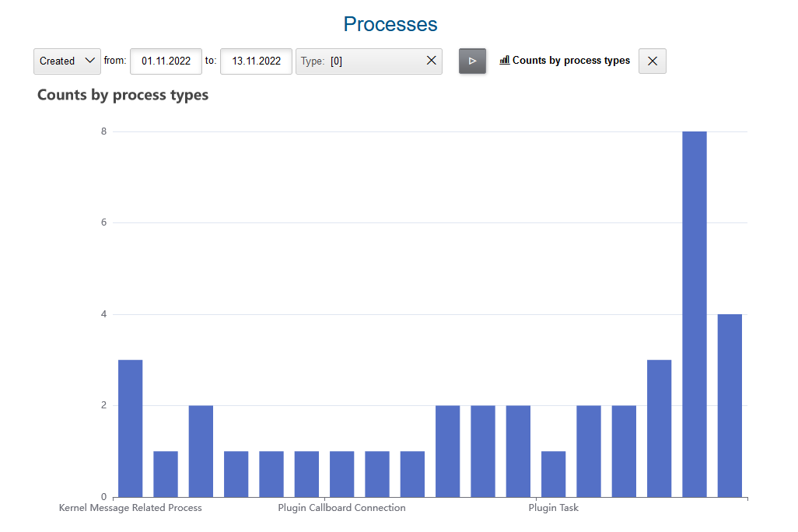
Task: Select the rightmost bar with value 4
Action: [730, 405]
